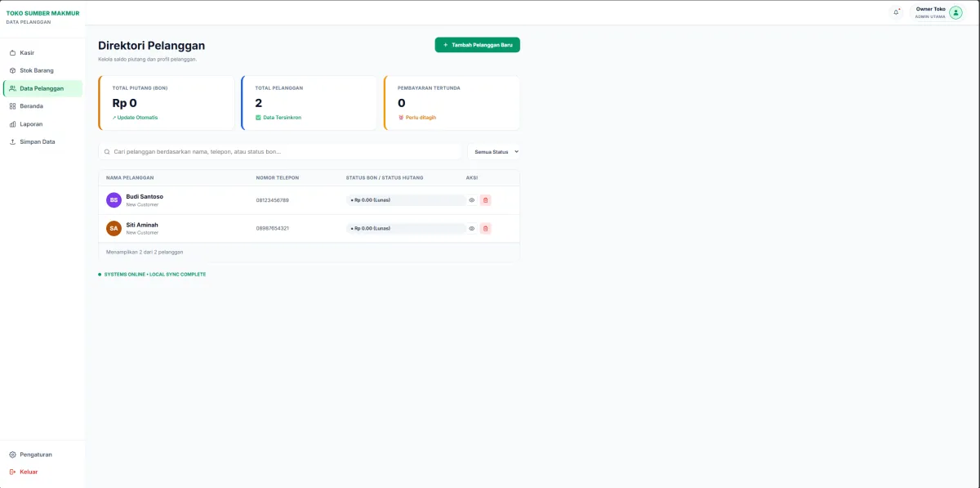Click Keluar to log out
The image size is (980, 488).
point(42,472)
